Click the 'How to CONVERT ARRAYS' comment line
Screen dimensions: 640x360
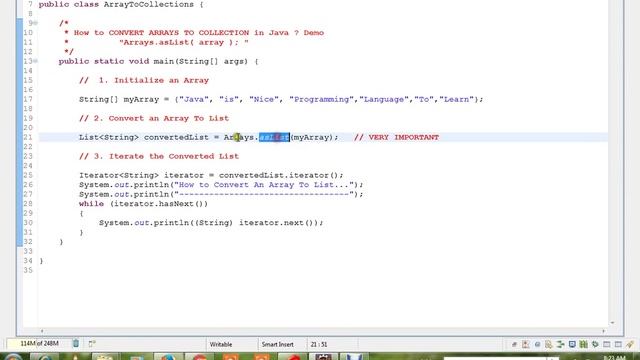click(194, 33)
